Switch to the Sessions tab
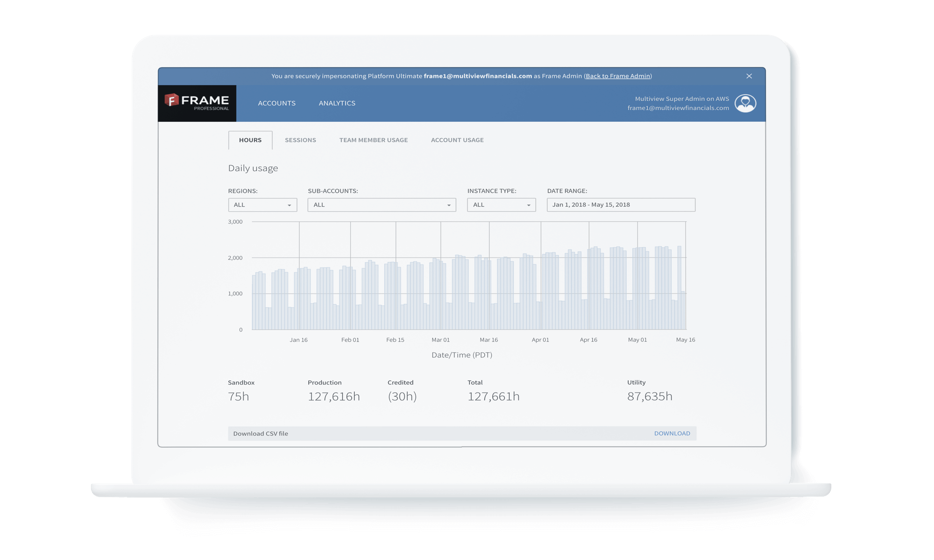The image size is (934, 560). pyautogui.click(x=300, y=140)
